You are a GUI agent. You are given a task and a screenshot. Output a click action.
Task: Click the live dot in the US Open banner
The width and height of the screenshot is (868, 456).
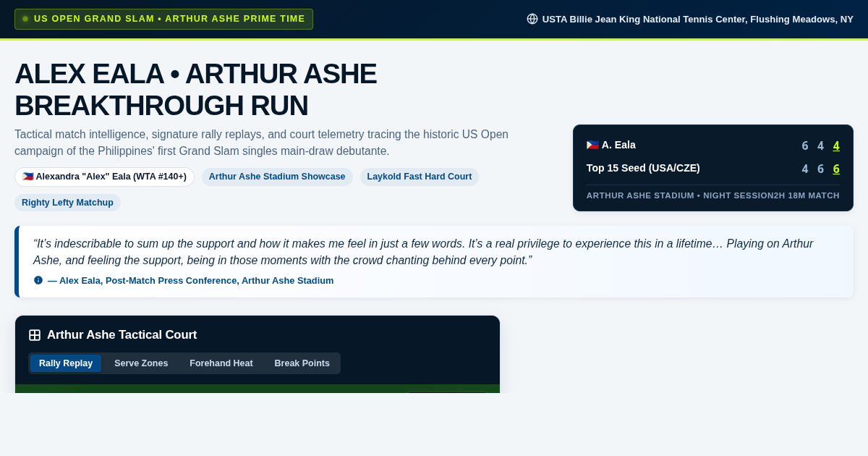coord(25,19)
